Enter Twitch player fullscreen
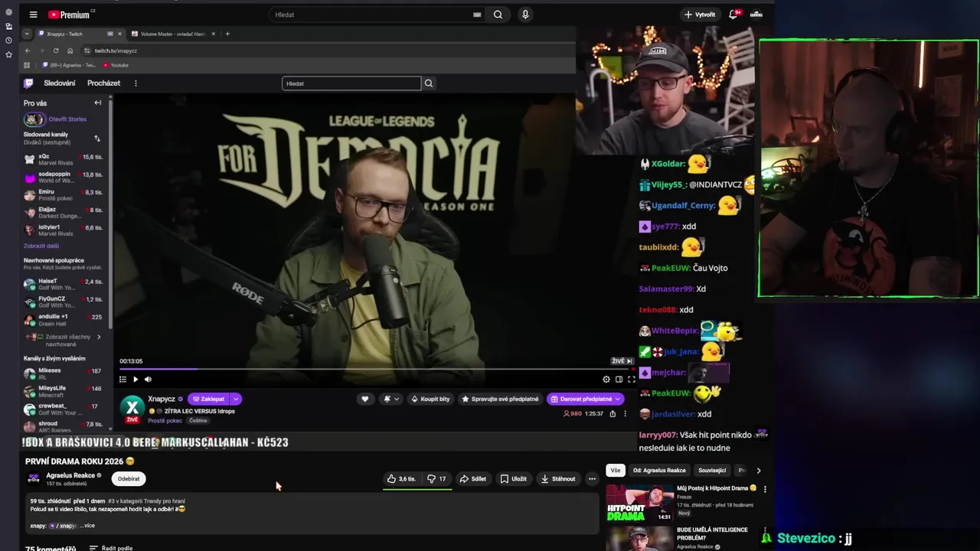980x551 pixels. [x=632, y=380]
